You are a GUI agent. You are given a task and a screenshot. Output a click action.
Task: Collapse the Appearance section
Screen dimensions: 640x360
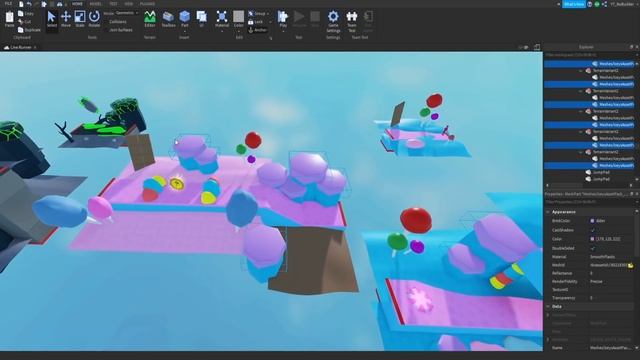pos(548,212)
